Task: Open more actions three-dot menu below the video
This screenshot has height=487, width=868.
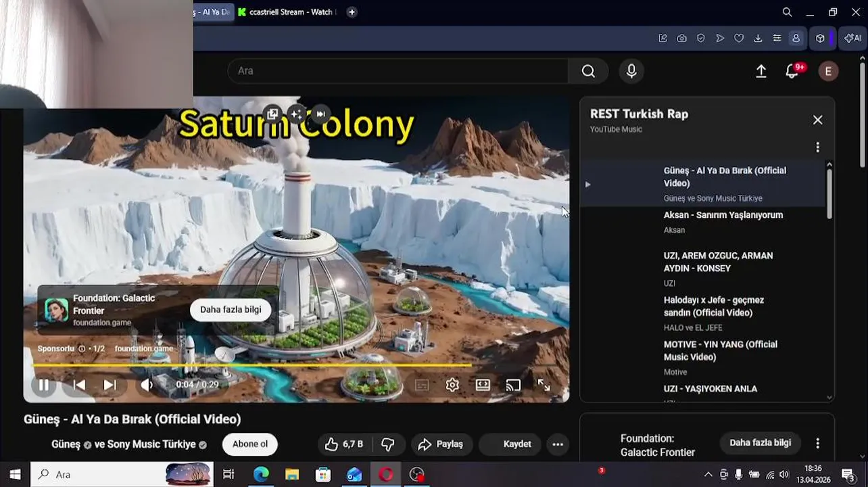Action: pyautogui.click(x=558, y=444)
